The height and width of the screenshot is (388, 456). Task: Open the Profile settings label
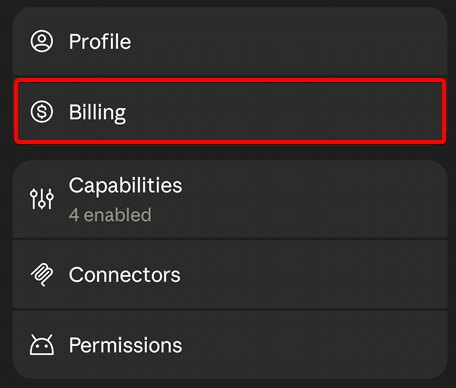(x=100, y=42)
